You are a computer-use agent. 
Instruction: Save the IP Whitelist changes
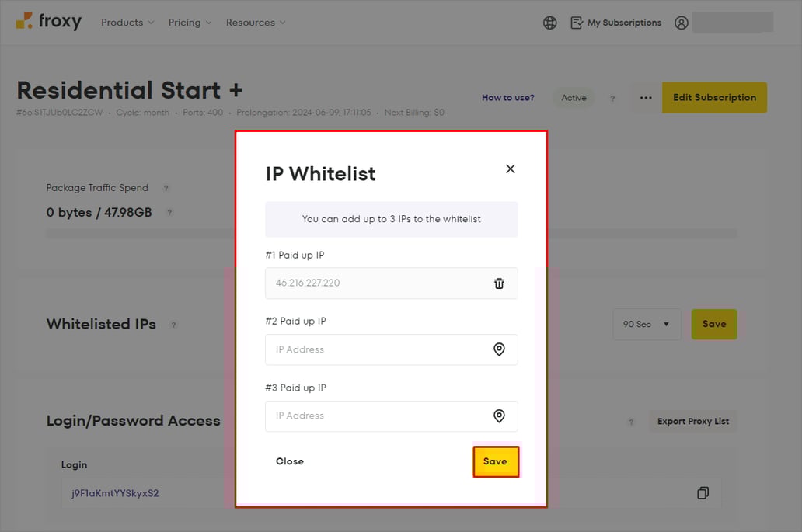click(496, 461)
